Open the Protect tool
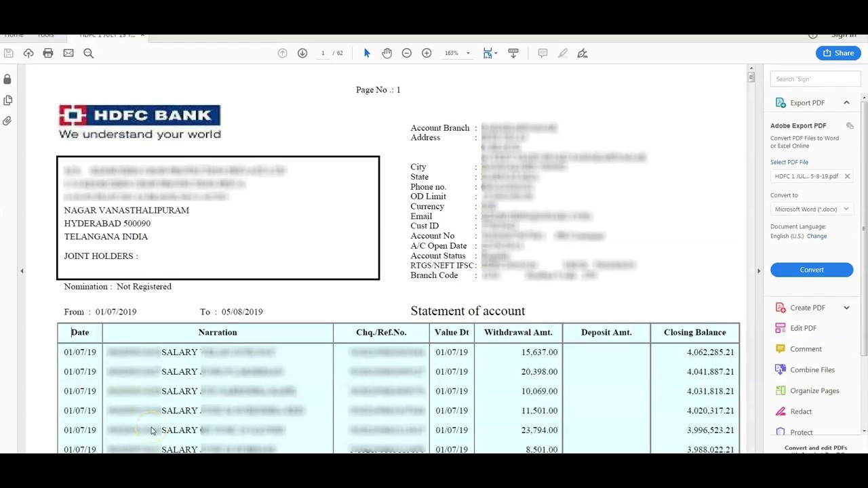Image resolution: width=868 pixels, height=488 pixels. (801, 432)
